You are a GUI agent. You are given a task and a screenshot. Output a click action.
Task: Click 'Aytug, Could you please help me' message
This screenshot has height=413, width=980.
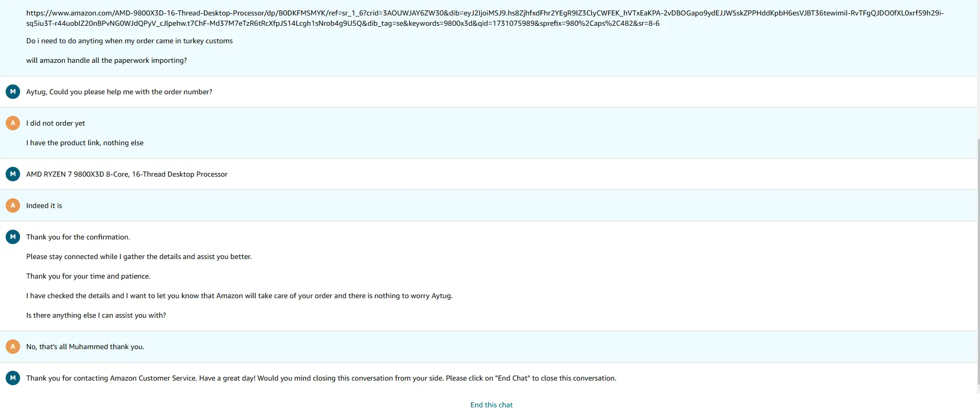point(119,92)
